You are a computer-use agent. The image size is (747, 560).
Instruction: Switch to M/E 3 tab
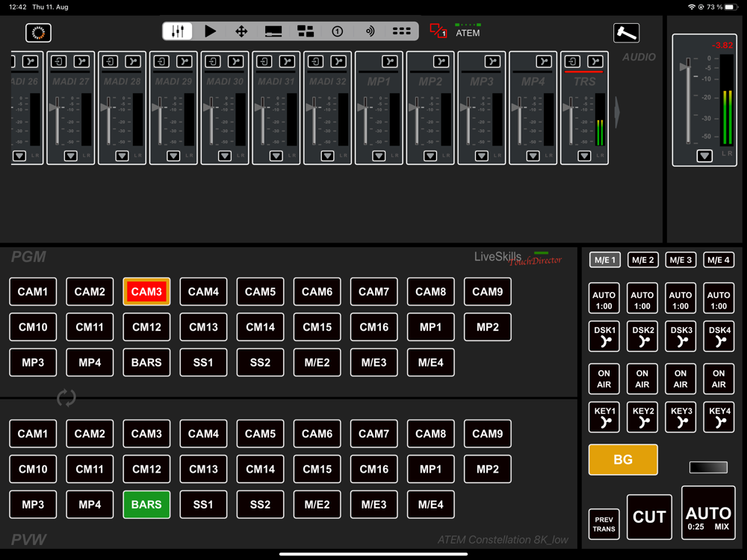tap(681, 260)
